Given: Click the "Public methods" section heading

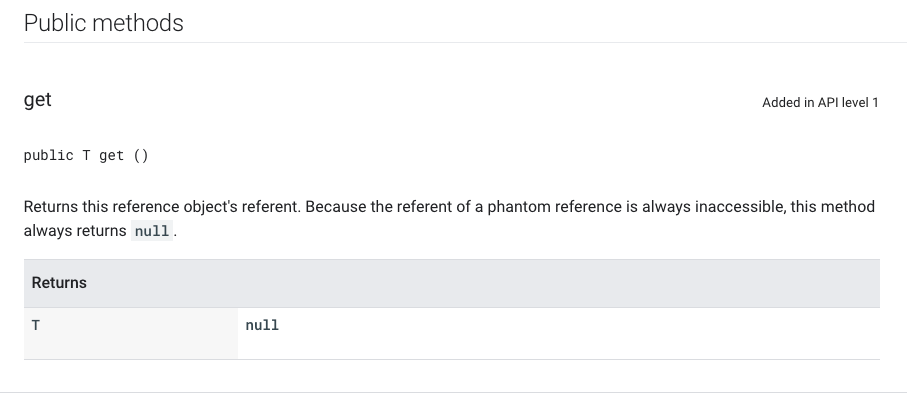Looking at the screenshot, I should click(103, 23).
